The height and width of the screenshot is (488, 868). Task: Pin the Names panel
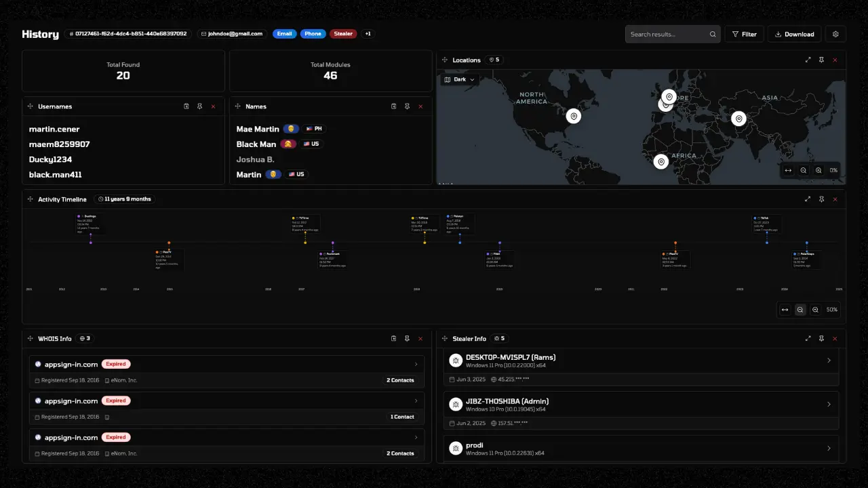(407, 106)
